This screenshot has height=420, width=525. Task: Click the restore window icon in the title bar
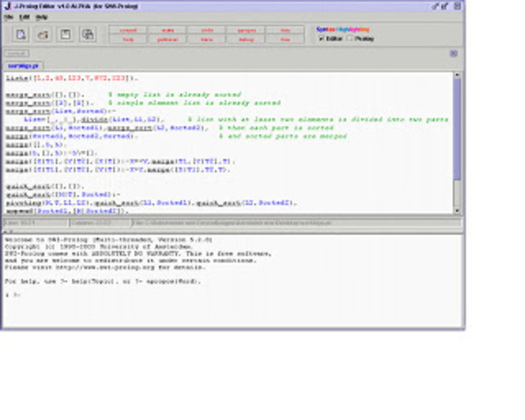click(445, 6)
